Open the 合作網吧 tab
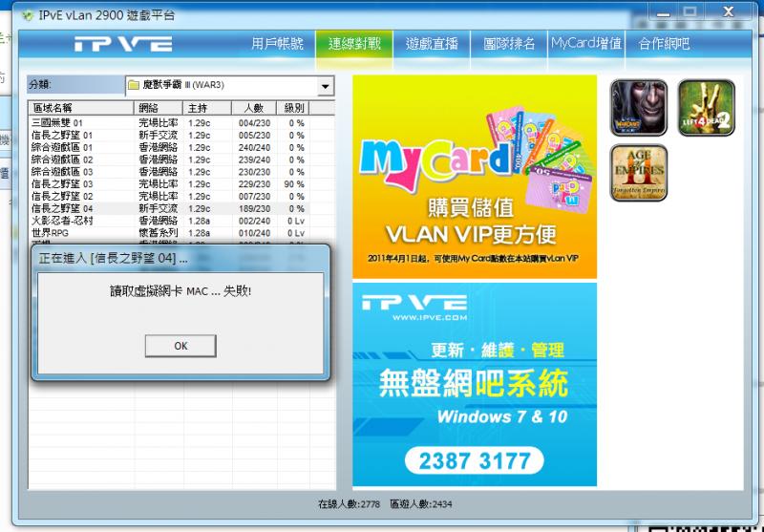The width and height of the screenshot is (764, 532). 664,44
